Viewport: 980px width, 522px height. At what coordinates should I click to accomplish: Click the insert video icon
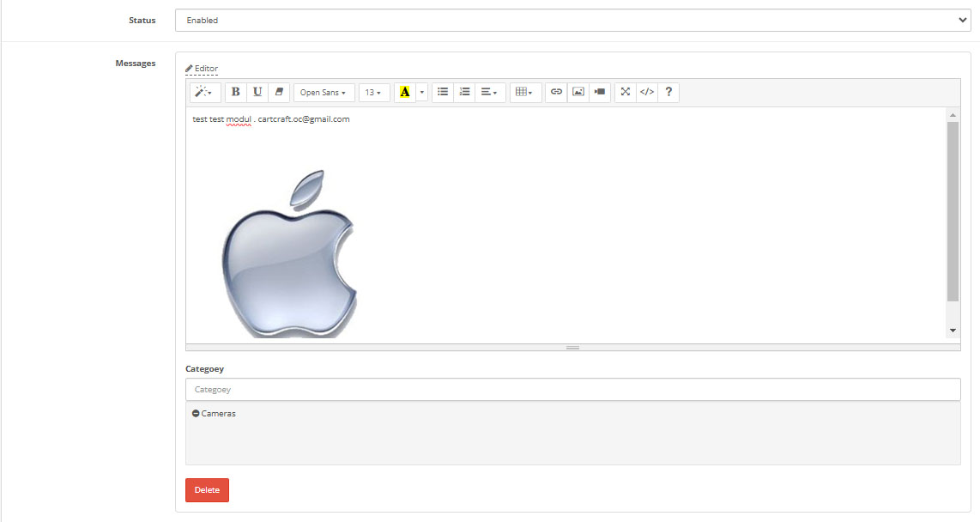click(x=600, y=93)
